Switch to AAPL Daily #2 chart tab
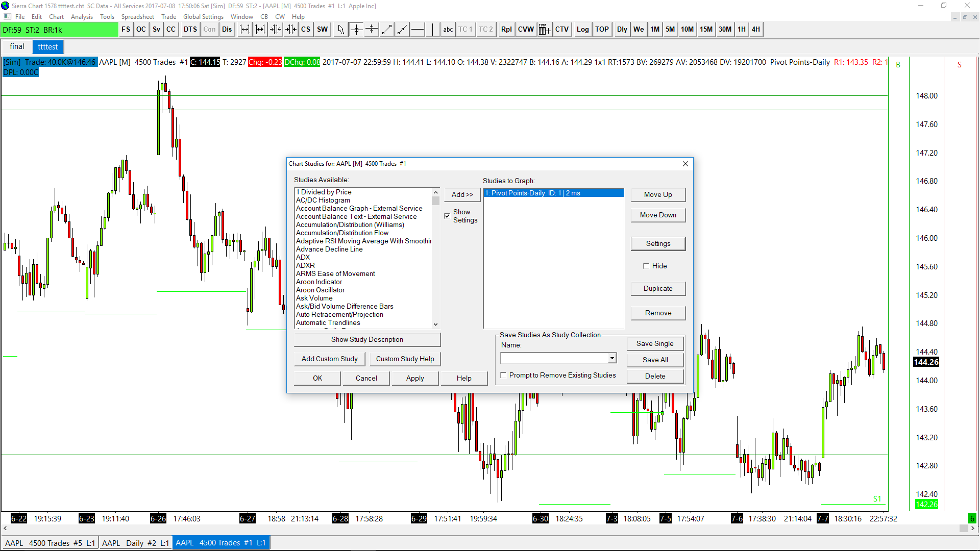The width and height of the screenshot is (980, 551). (x=135, y=543)
